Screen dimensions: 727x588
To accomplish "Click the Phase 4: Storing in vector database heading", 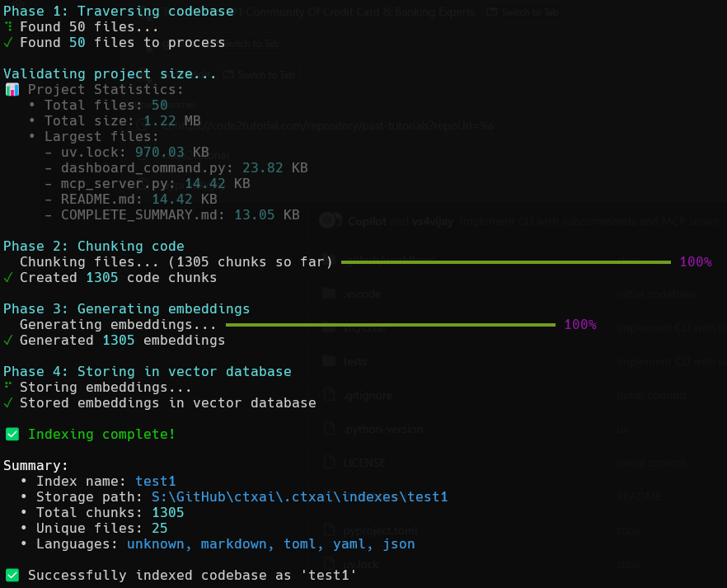I will (x=147, y=371).
